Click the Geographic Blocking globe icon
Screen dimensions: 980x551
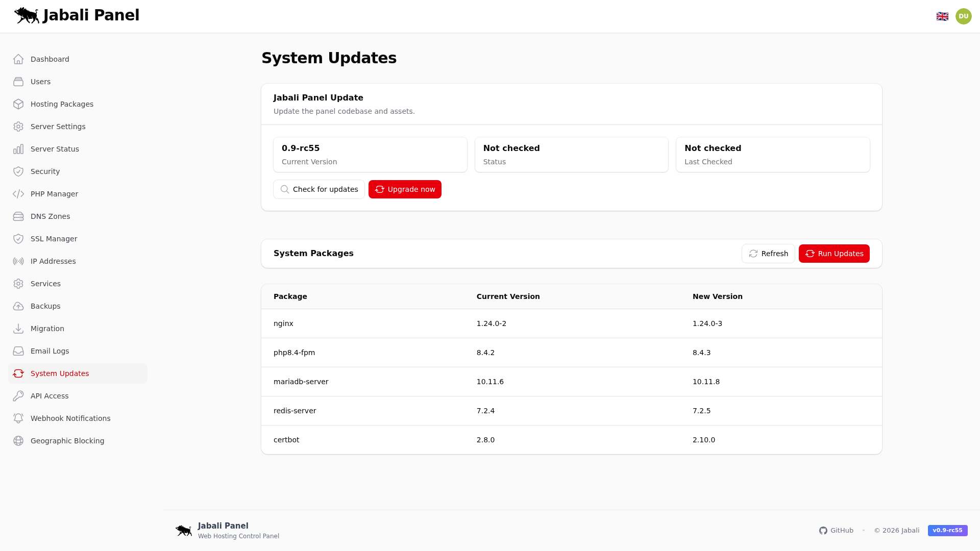point(18,441)
